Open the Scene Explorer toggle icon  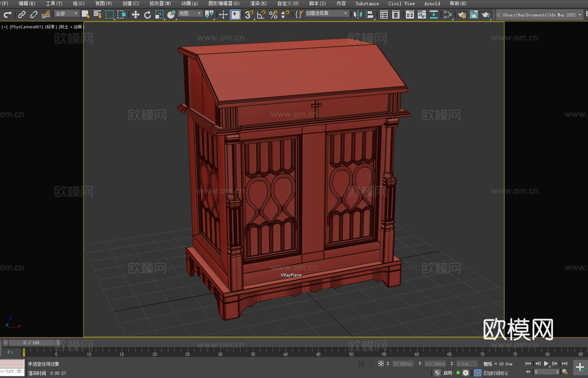pyautogui.click(x=384, y=14)
